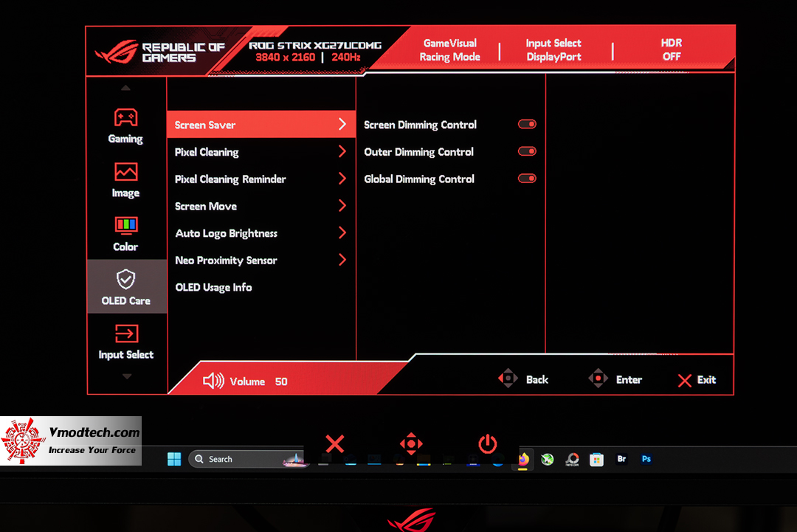Click the Enter joystick icon
This screenshot has width=797, height=532.
click(598, 379)
